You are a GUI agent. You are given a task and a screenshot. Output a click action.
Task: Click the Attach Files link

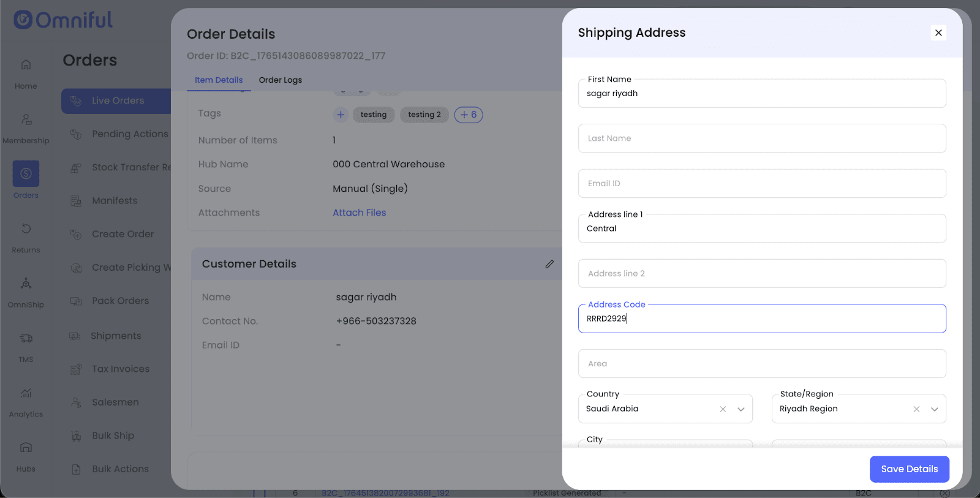(x=359, y=213)
